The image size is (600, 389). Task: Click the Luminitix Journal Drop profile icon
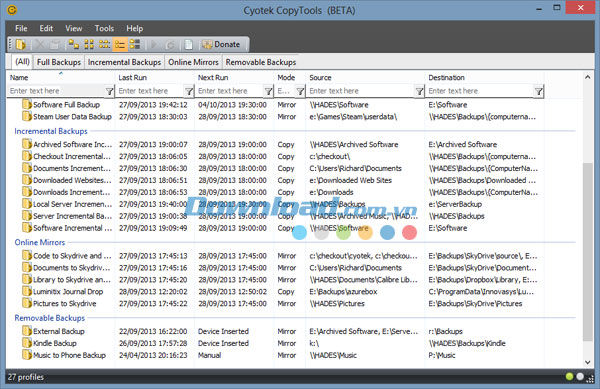point(27,291)
